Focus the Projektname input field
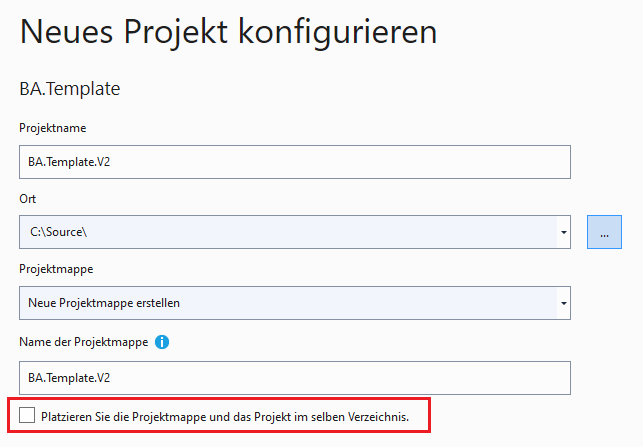This screenshot has height=447, width=643. coord(294,162)
